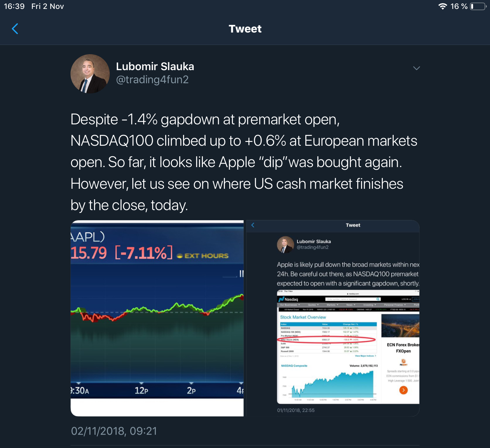Tap the battery indicator icon
Screen dimensions: 490x448
[478, 6]
